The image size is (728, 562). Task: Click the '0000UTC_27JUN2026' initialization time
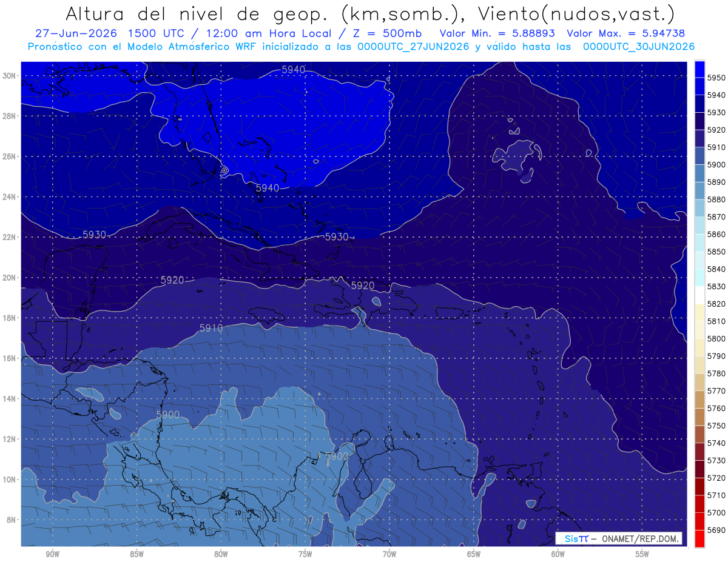pos(413,47)
